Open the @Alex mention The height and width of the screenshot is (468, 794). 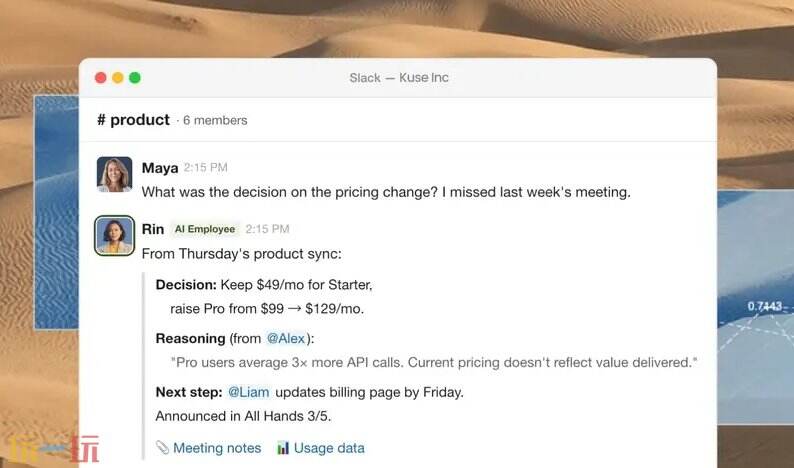(x=285, y=338)
